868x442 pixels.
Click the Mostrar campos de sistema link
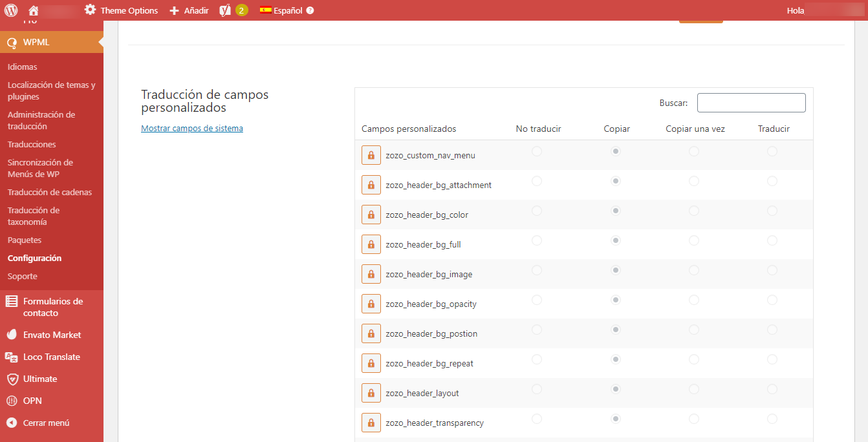192,128
